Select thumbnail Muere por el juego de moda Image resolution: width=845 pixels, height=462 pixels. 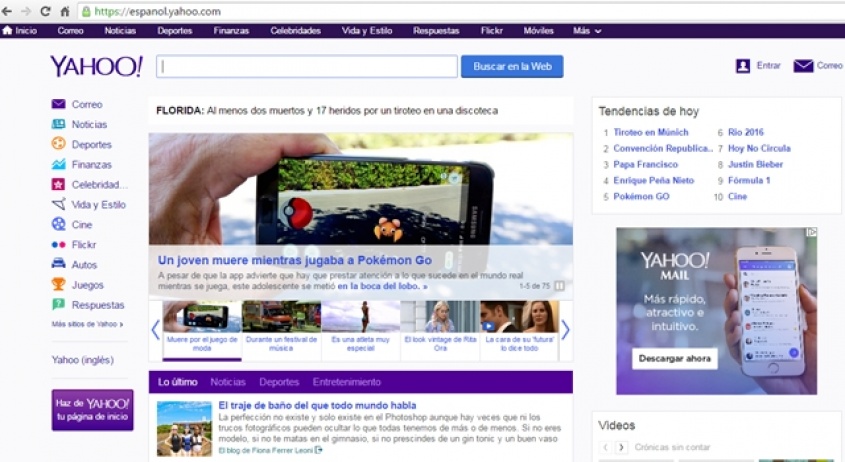(x=202, y=330)
